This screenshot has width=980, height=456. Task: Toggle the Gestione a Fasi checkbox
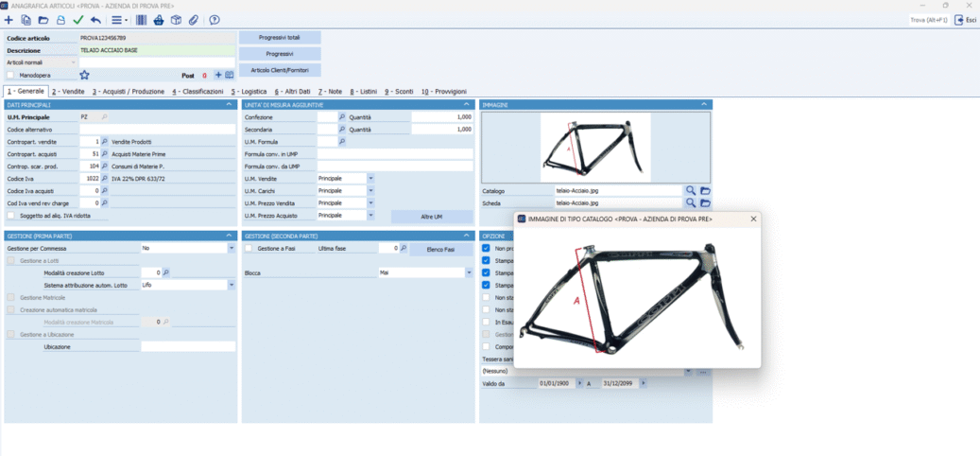249,248
